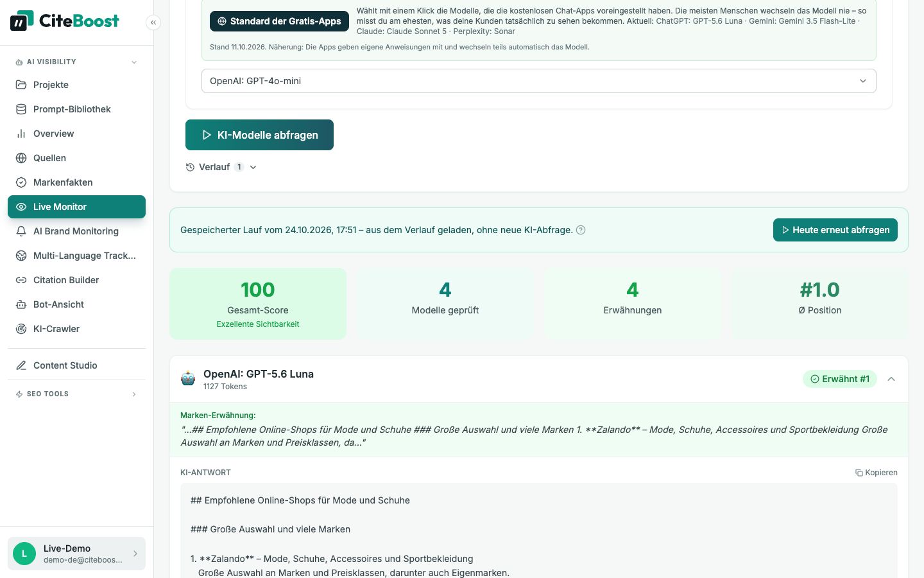The width and height of the screenshot is (924, 578).
Task: Go to Prompt-Bibliothek
Action: point(76,109)
